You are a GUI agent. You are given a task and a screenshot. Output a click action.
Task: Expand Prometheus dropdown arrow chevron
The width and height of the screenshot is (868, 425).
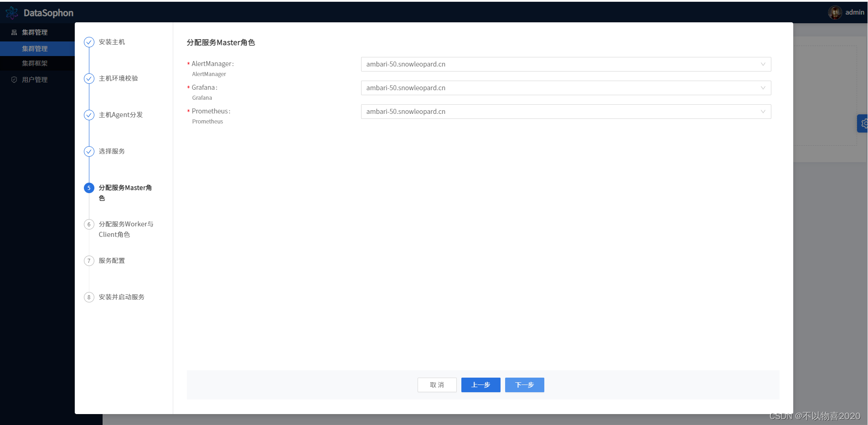coord(763,112)
